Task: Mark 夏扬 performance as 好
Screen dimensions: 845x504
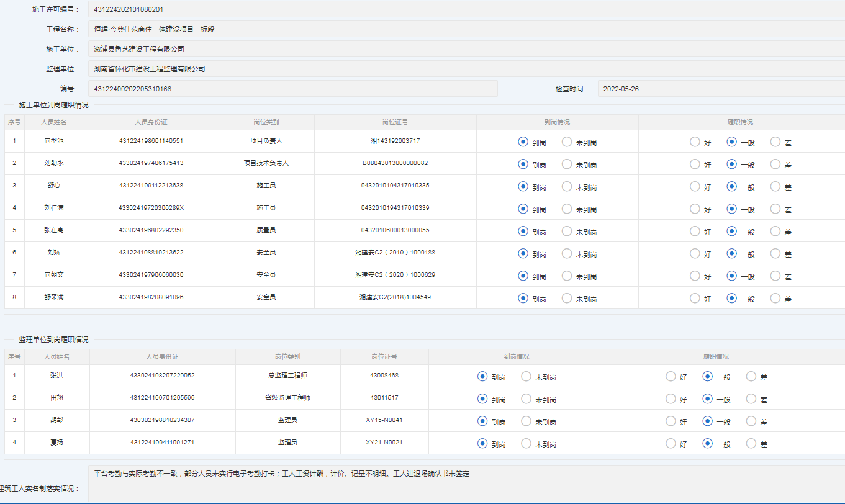Action: [x=671, y=443]
